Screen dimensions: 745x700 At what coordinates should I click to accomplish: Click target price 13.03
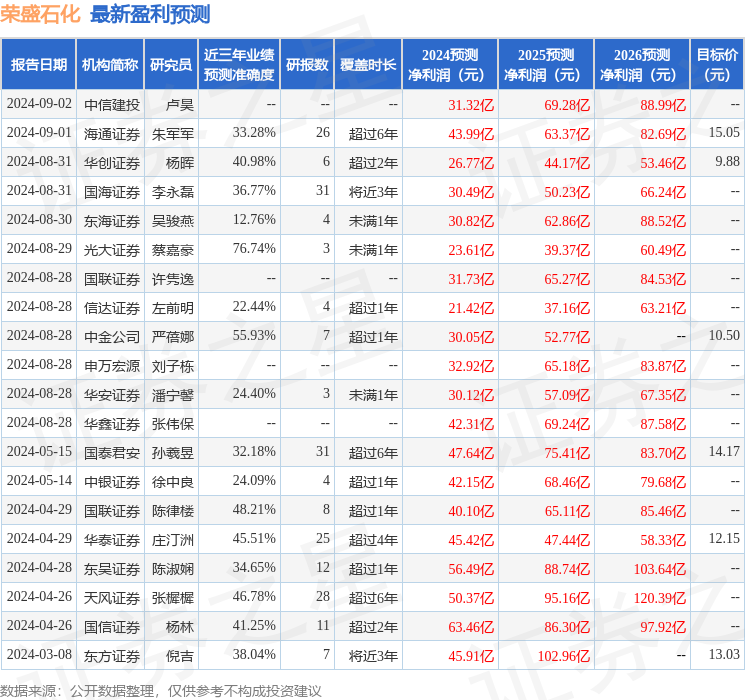click(724, 654)
